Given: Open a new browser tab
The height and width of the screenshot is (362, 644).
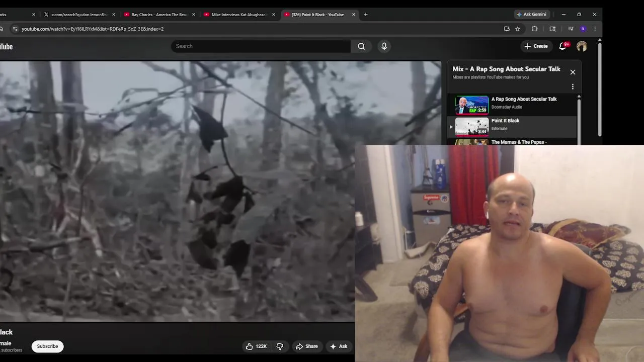Looking at the screenshot, I should pos(366,15).
